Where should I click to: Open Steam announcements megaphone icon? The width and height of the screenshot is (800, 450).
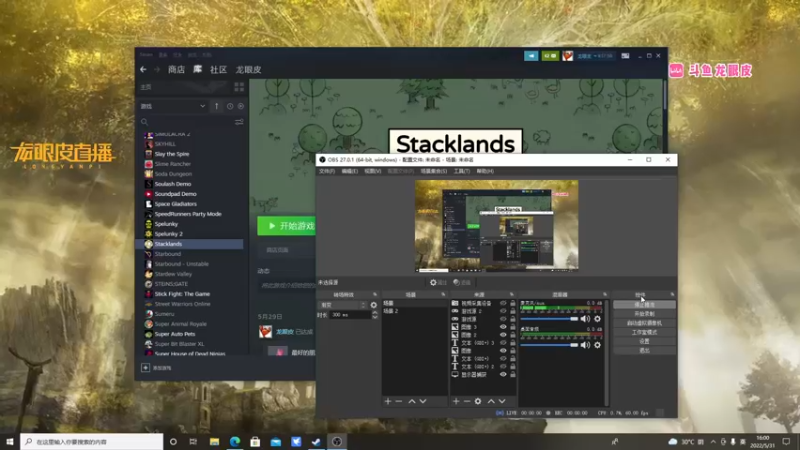pyautogui.click(x=531, y=56)
